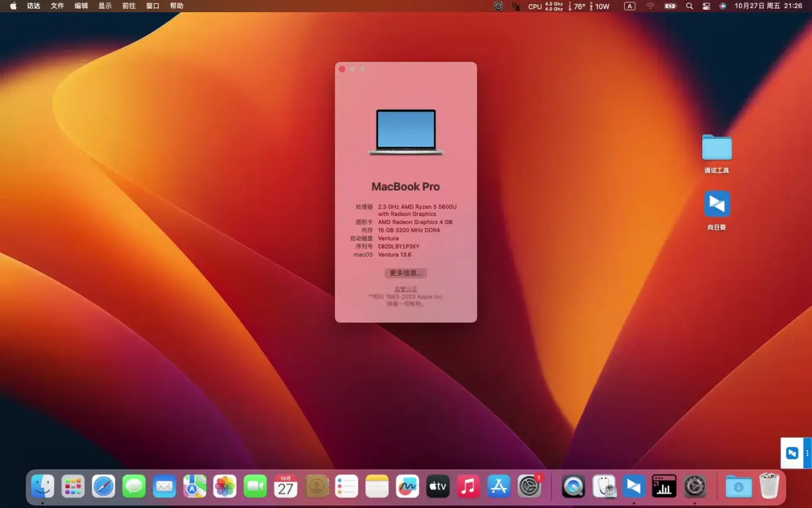Image resolution: width=812 pixels, height=508 pixels.
Task: Open Safari from the dock
Action: (103, 487)
